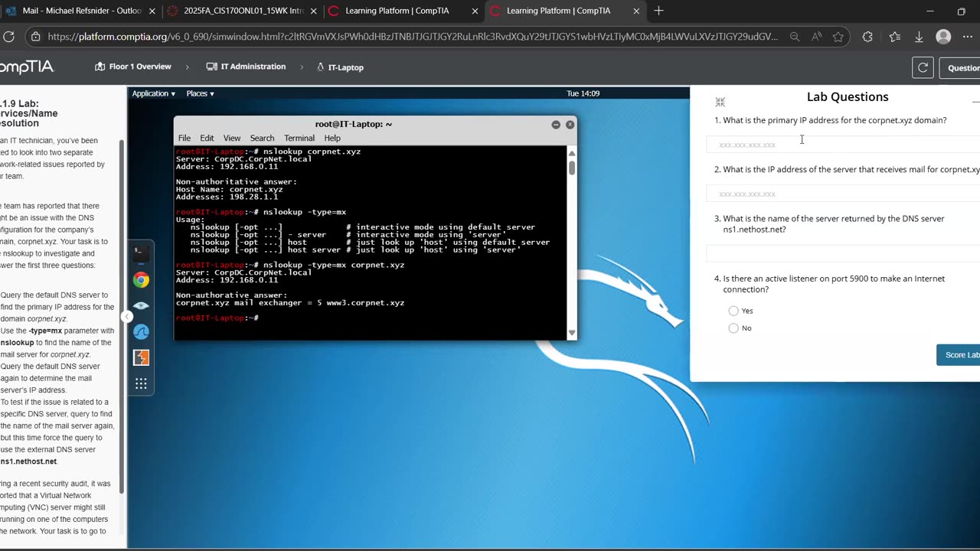Add page to favorites with star icon
The width and height of the screenshot is (980, 551).
838,37
